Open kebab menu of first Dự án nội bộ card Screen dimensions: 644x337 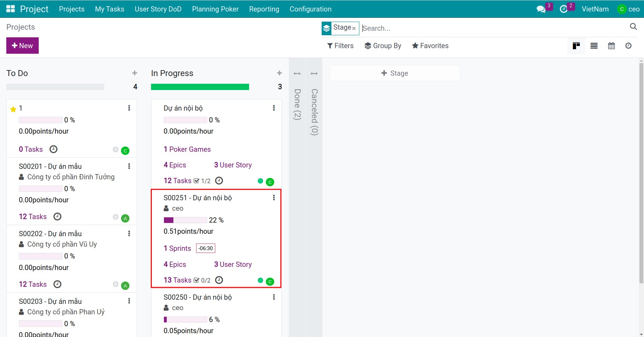click(274, 108)
